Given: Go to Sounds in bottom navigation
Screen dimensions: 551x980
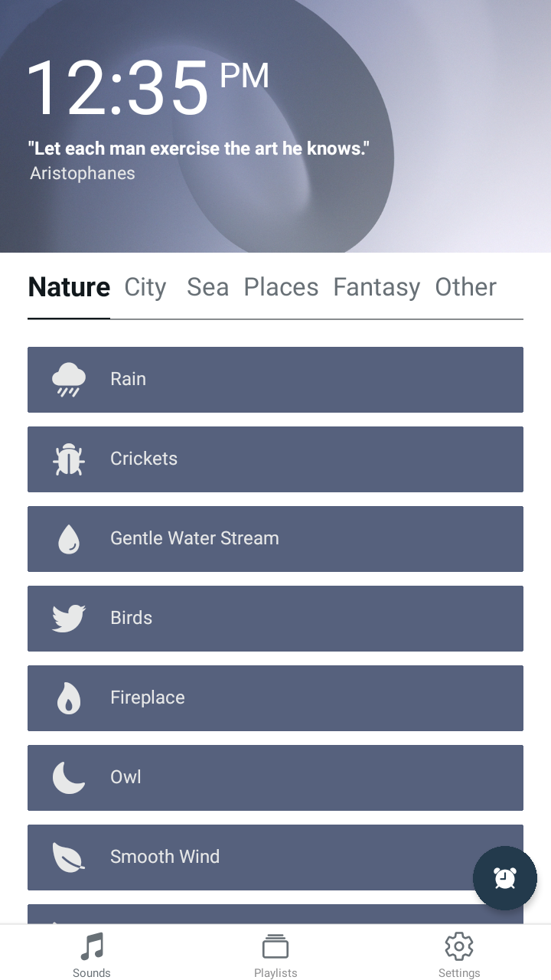Looking at the screenshot, I should [92, 955].
